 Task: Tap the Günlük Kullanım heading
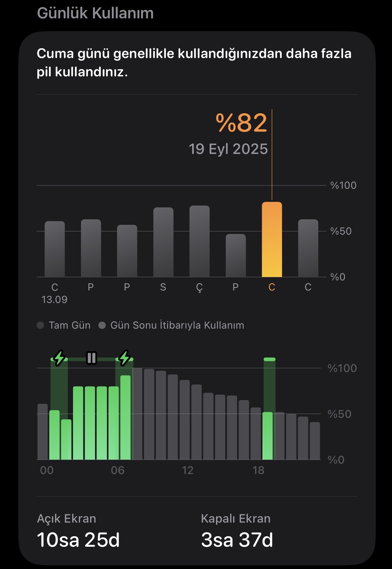[x=95, y=13]
